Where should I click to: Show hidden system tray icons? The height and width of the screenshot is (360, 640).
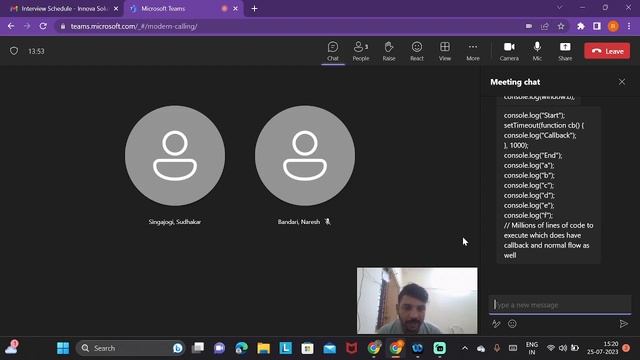pos(464,348)
